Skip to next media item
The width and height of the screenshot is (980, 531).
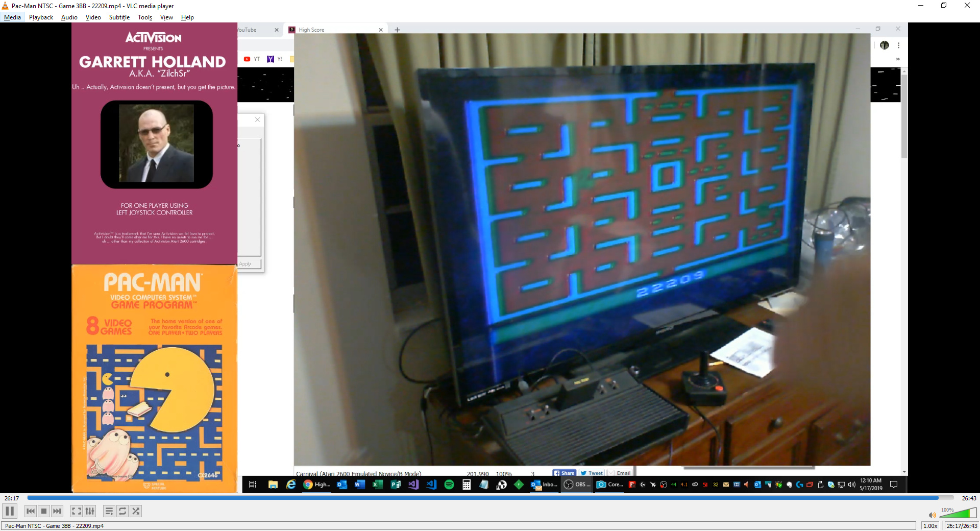(57, 511)
